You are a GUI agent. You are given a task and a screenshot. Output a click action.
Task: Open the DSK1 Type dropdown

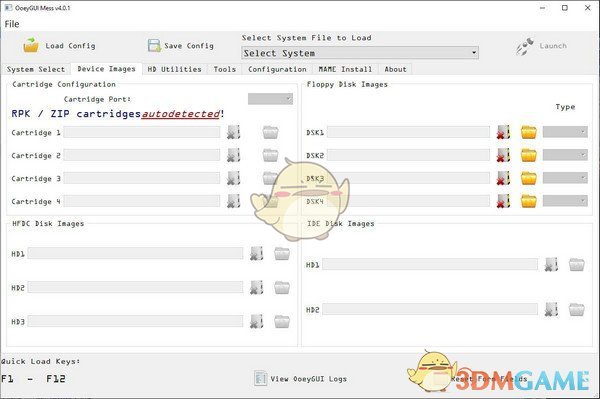(565, 132)
